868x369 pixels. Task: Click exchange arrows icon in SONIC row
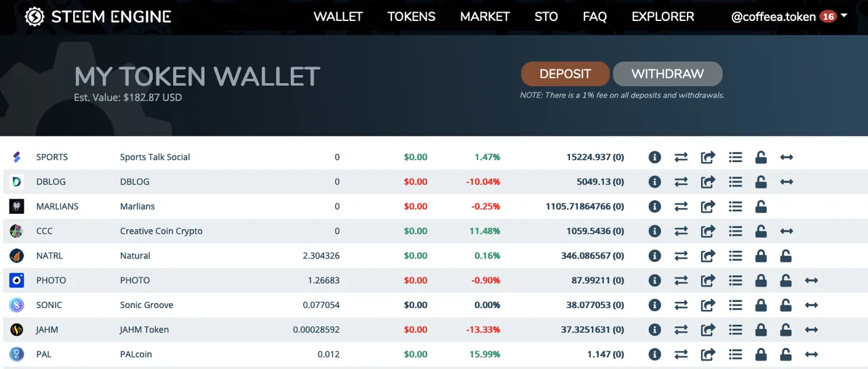click(x=681, y=305)
